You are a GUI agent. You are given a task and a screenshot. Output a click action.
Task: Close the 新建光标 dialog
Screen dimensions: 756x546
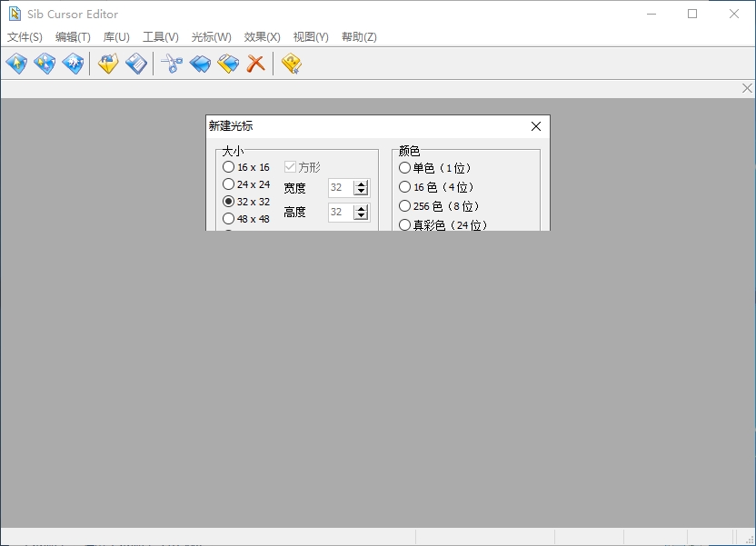(536, 126)
